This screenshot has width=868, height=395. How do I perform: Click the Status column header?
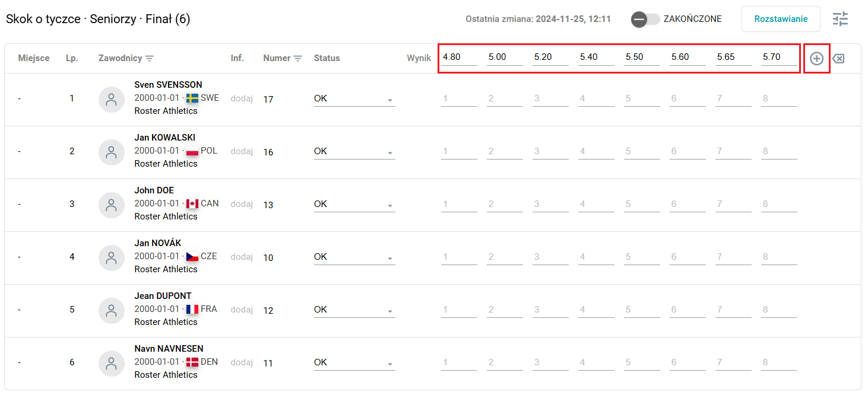pos(327,58)
